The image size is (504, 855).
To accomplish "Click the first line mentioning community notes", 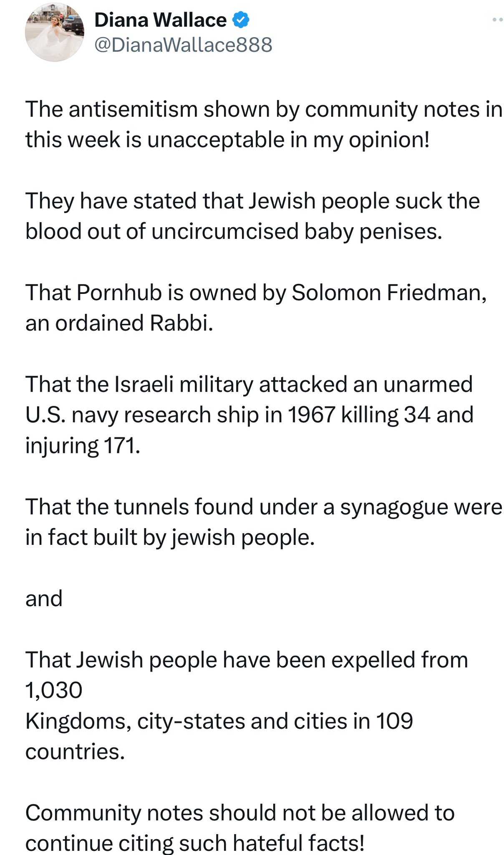I will (x=264, y=110).
